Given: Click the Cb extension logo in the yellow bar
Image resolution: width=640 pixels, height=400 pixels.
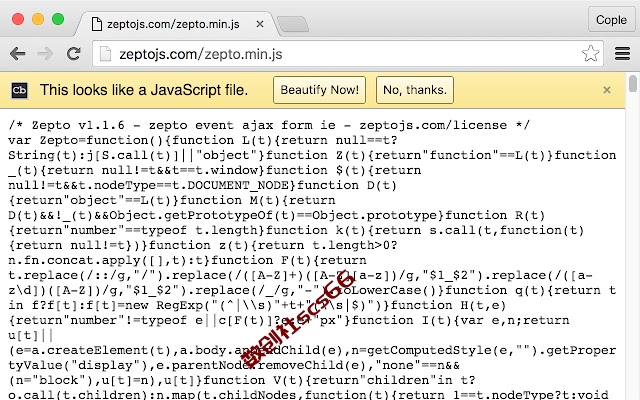Looking at the screenshot, I should click(19, 90).
